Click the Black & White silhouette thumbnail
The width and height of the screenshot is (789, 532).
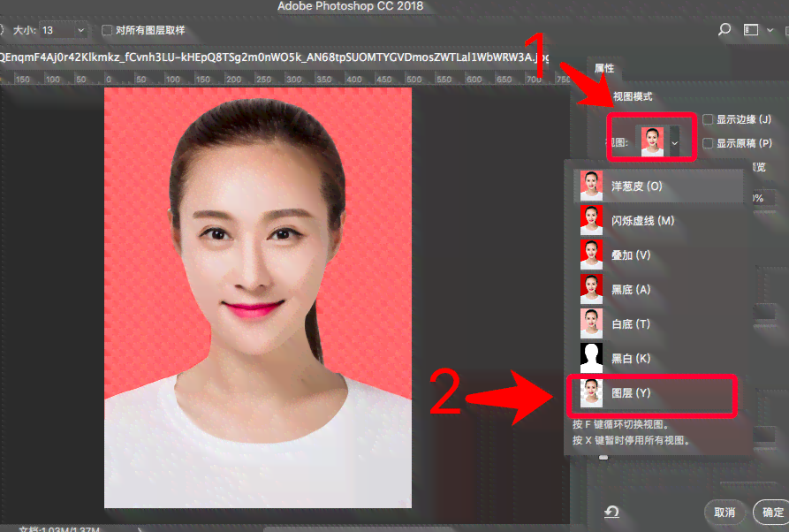click(591, 359)
